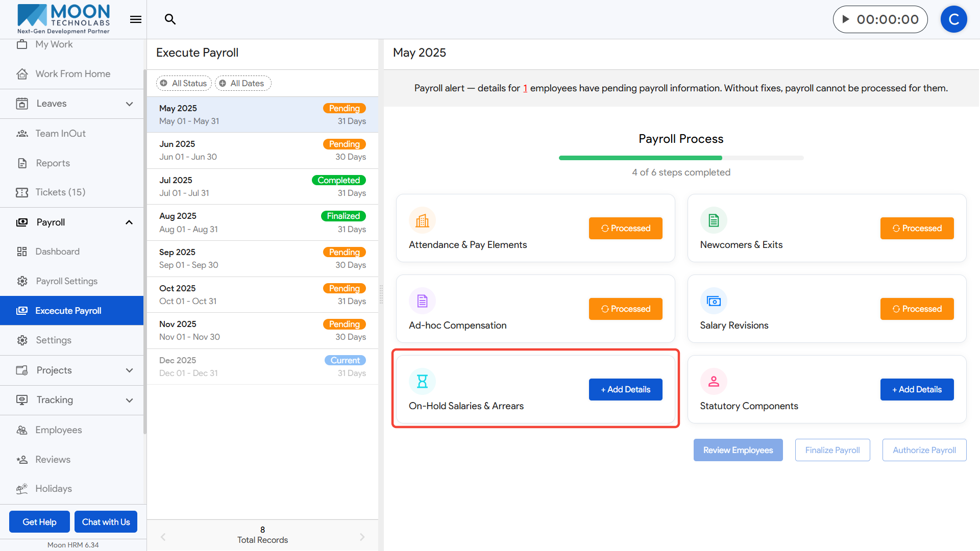Select the Jul 2025 Completed payroll record
Viewport: 980px width, 551px height.
tap(262, 186)
